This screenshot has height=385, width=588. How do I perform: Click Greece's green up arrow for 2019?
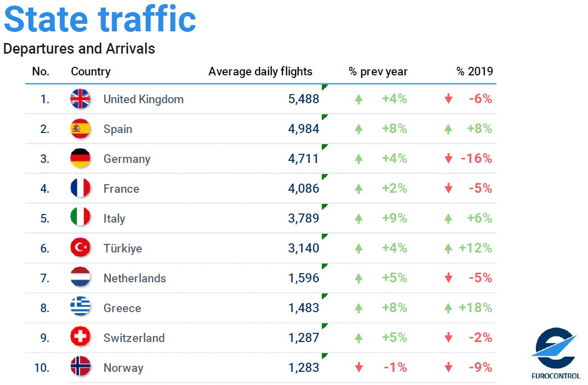[x=448, y=308]
